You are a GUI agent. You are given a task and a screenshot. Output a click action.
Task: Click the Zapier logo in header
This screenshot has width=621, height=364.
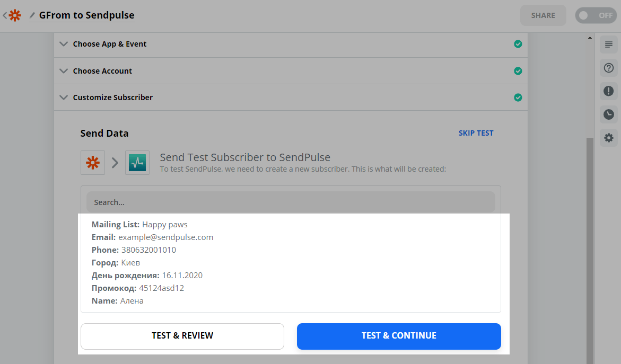click(x=15, y=15)
